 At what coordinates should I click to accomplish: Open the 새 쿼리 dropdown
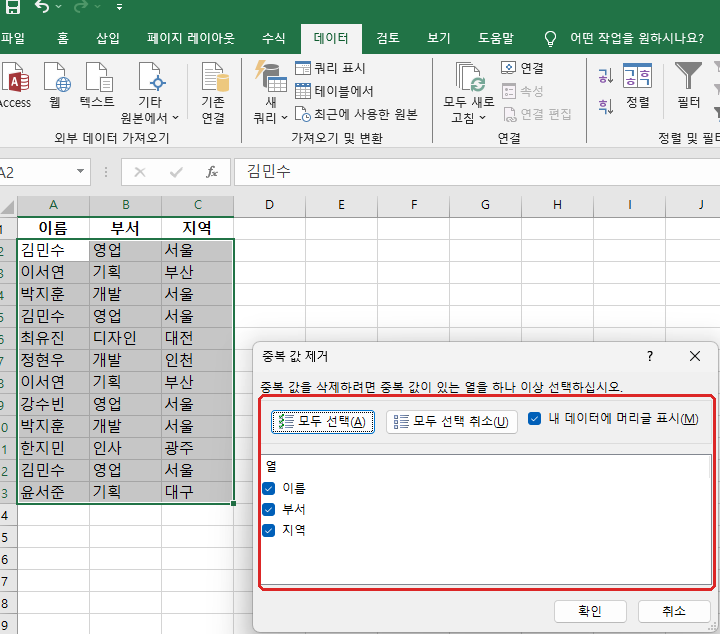click(271, 93)
